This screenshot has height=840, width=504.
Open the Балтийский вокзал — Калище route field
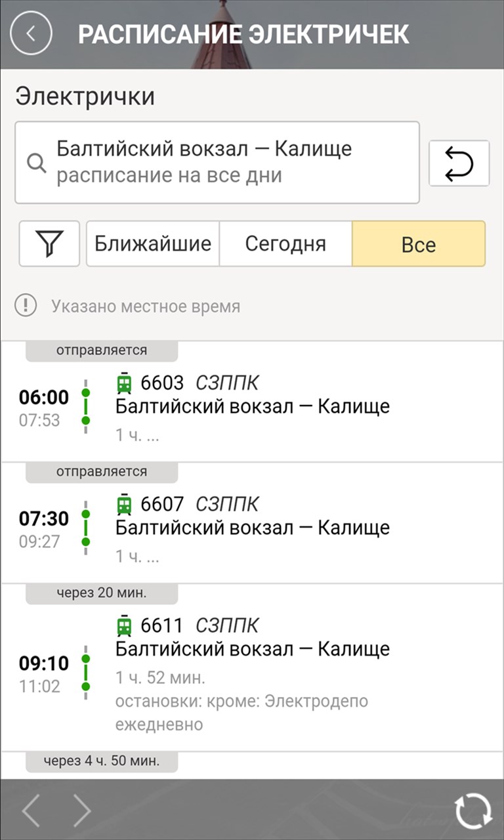(x=217, y=162)
